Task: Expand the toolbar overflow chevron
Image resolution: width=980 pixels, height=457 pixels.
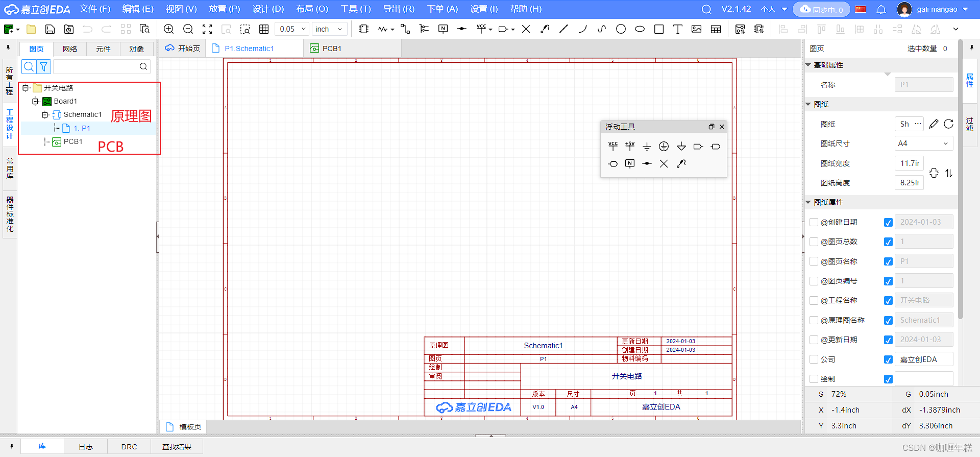Action: (x=955, y=29)
